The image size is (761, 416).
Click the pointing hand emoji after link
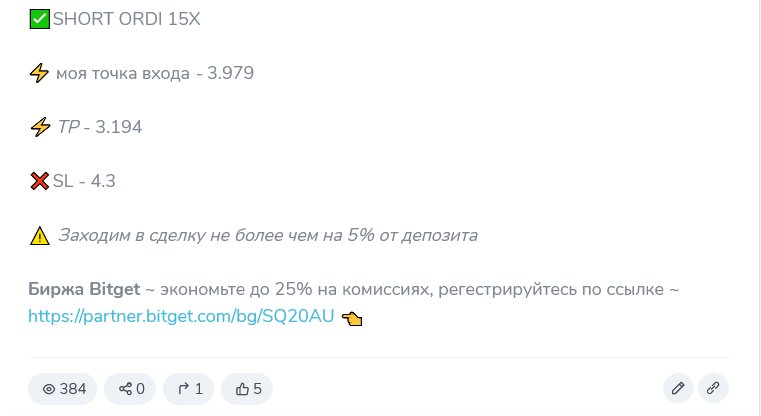coord(352,318)
